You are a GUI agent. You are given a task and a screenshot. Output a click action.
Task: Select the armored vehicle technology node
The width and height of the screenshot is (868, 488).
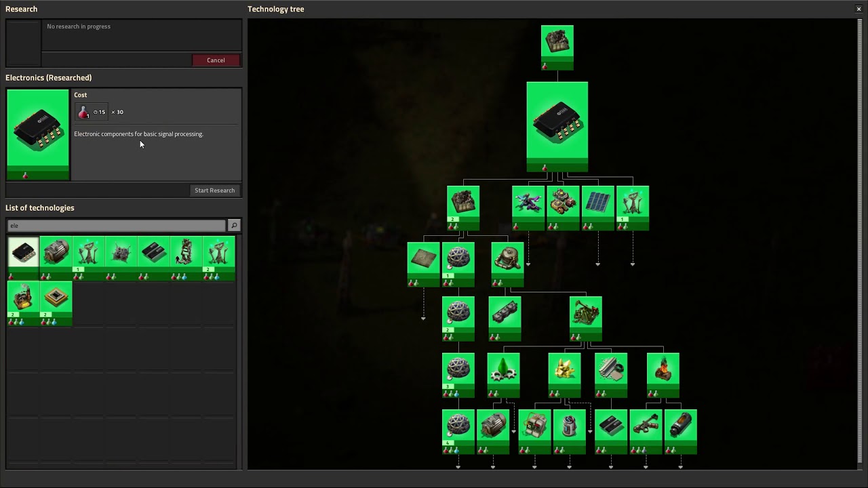click(563, 208)
